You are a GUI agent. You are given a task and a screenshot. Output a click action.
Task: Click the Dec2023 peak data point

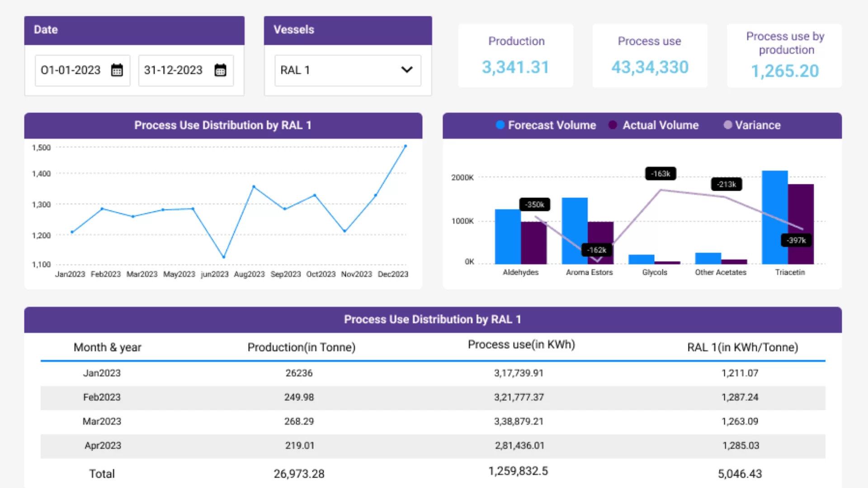point(406,146)
